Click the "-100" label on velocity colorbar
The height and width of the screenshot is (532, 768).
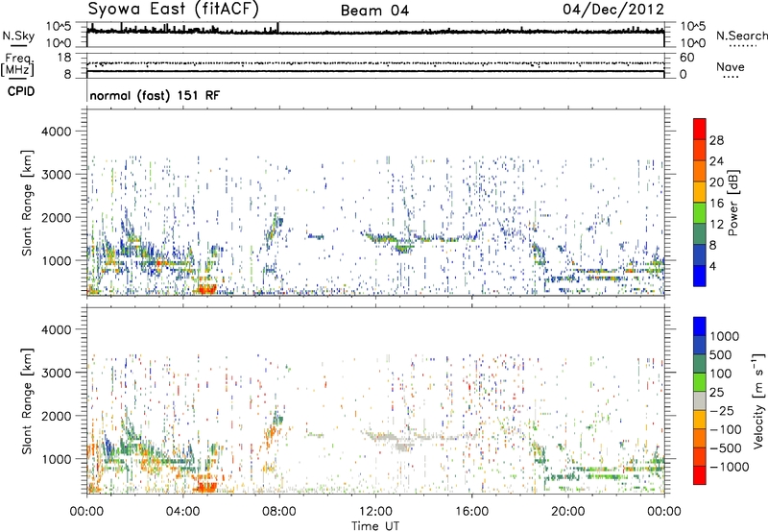click(725, 429)
